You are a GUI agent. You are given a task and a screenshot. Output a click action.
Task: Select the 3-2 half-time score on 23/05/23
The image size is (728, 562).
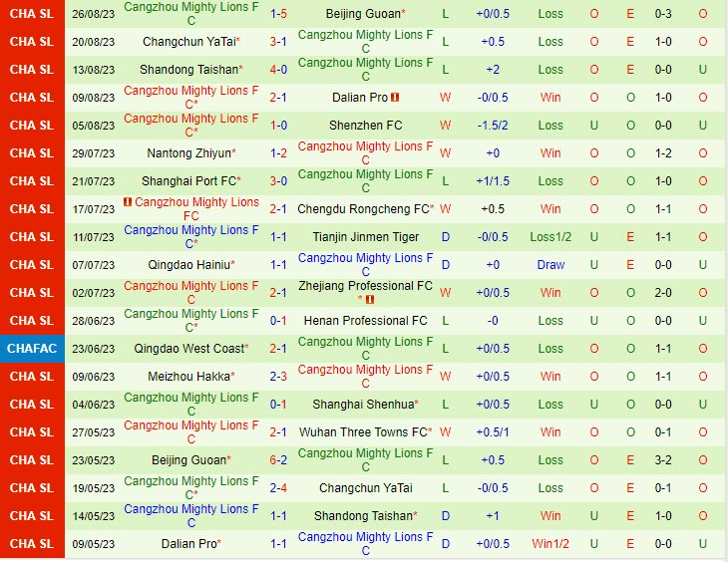pos(663,460)
